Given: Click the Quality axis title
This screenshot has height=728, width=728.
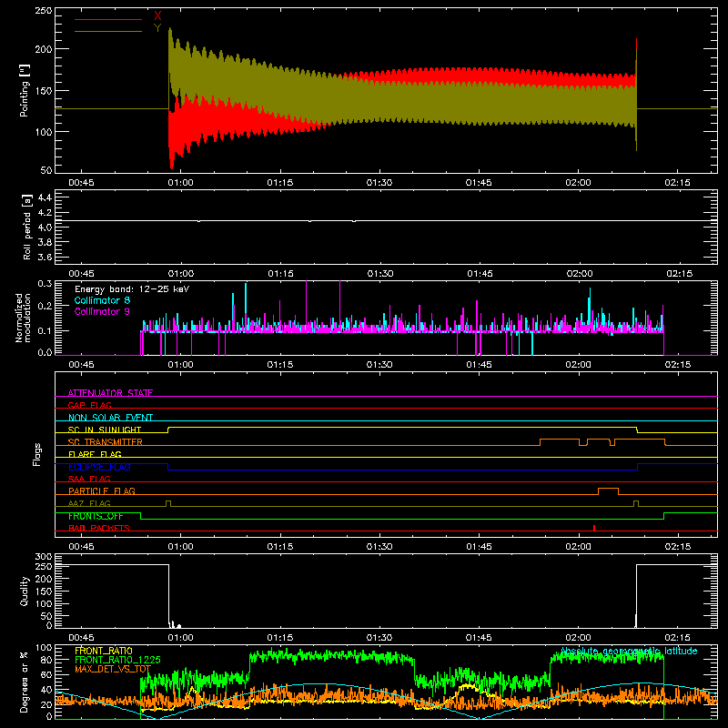Looking at the screenshot, I should [x=25, y=591].
